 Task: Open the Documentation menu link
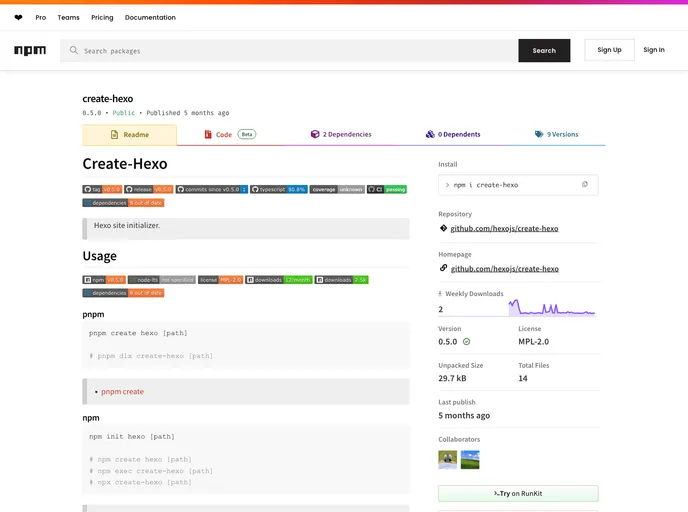150,18
